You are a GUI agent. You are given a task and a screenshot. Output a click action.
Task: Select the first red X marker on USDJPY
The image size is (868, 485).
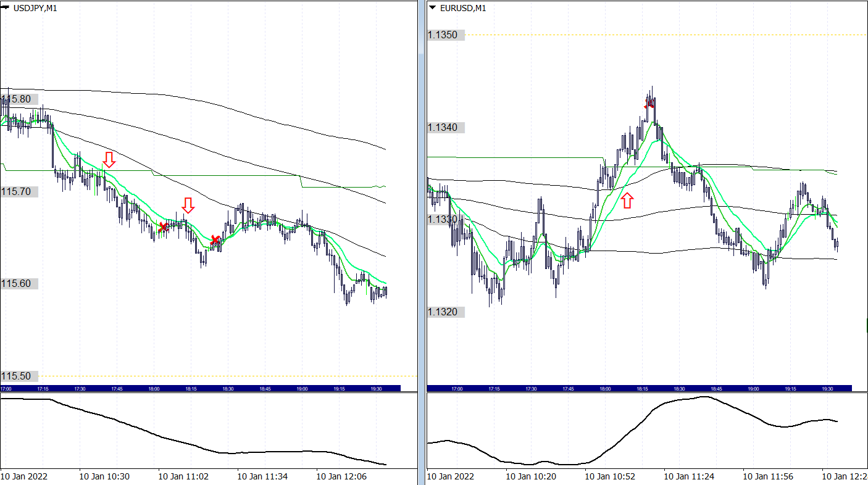pyautogui.click(x=163, y=227)
